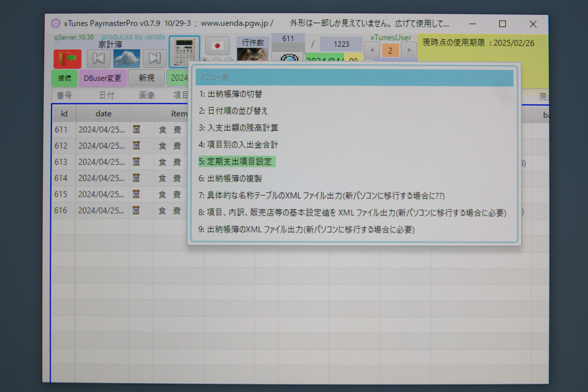The image size is (588, 392).
Task: Click the red exit door icon
Action: tap(67, 58)
